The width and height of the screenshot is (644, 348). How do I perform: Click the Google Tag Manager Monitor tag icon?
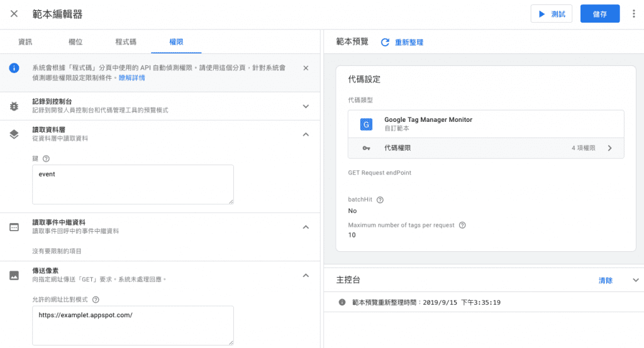coord(367,124)
